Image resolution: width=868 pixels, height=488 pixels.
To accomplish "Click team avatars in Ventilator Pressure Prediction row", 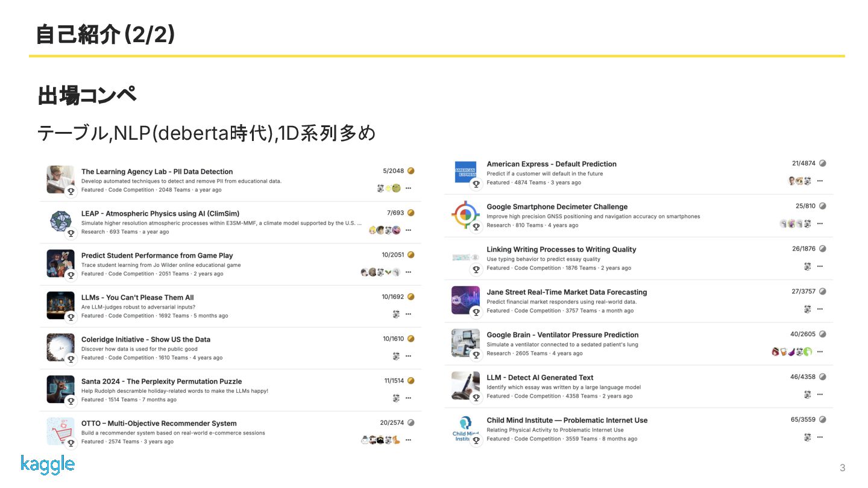I will click(792, 352).
